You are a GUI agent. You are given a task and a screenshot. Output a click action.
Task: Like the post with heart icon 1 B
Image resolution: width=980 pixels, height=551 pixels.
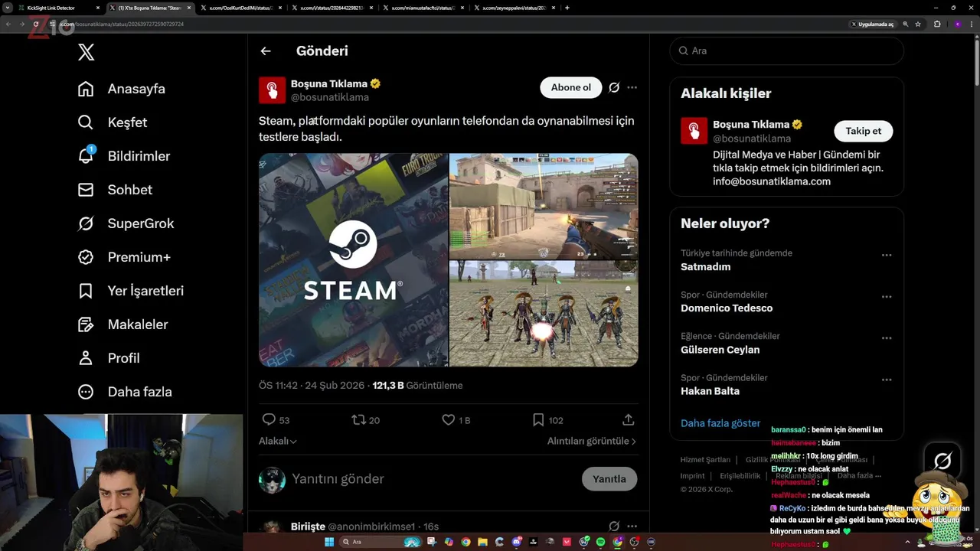click(449, 419)
